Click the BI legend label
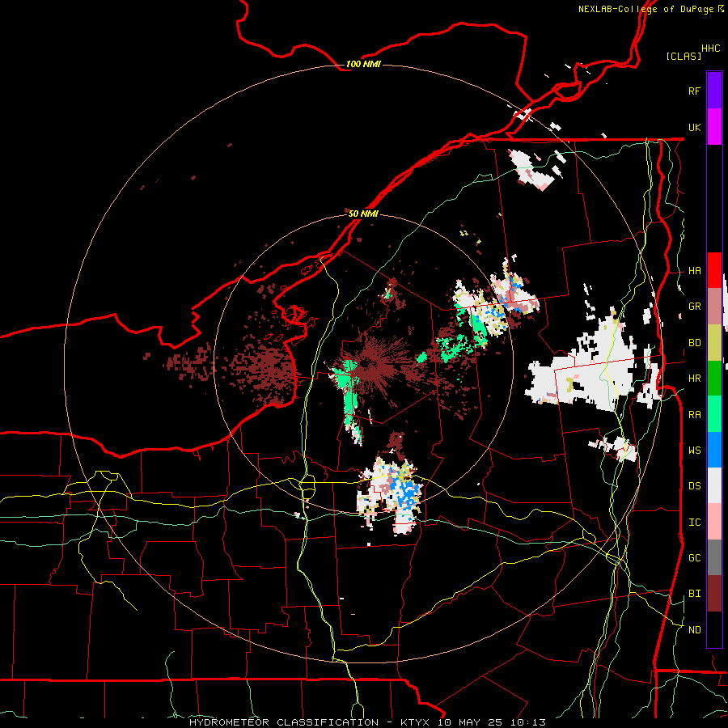The height and width of the screenshot is (728, 728). click(x=694, y=594)
